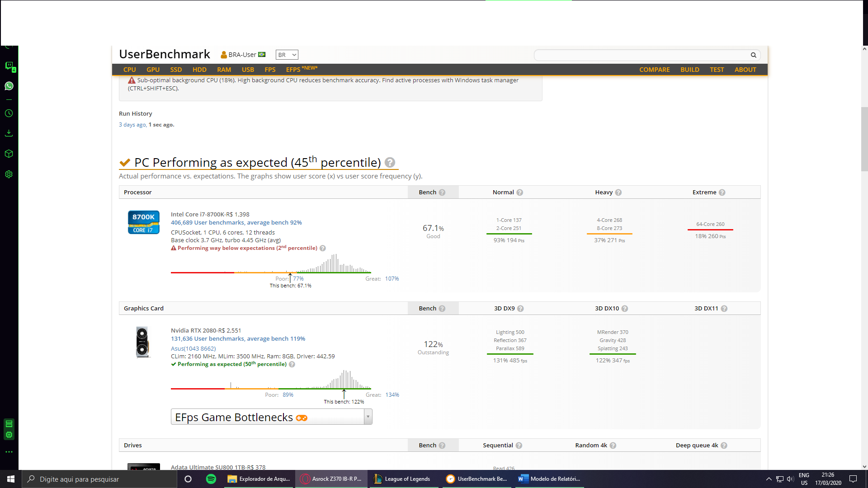Open the BRA-User profile link

click(243, 55)
